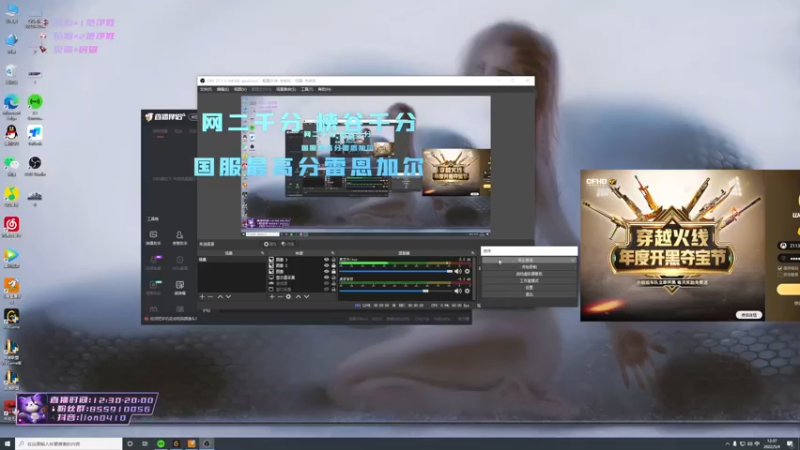Click the 开始录制 button in controls dock

[x=529, y=267]
